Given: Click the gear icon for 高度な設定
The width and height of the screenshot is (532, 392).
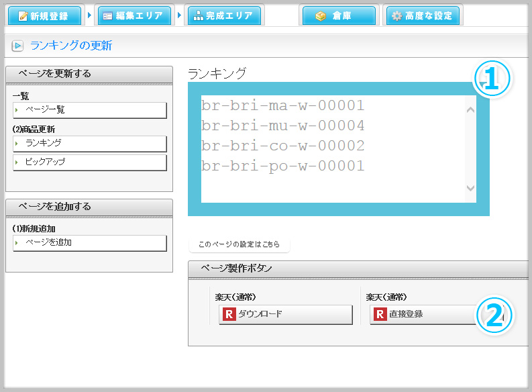Looking at the screenshot, I should click(396, 15).
